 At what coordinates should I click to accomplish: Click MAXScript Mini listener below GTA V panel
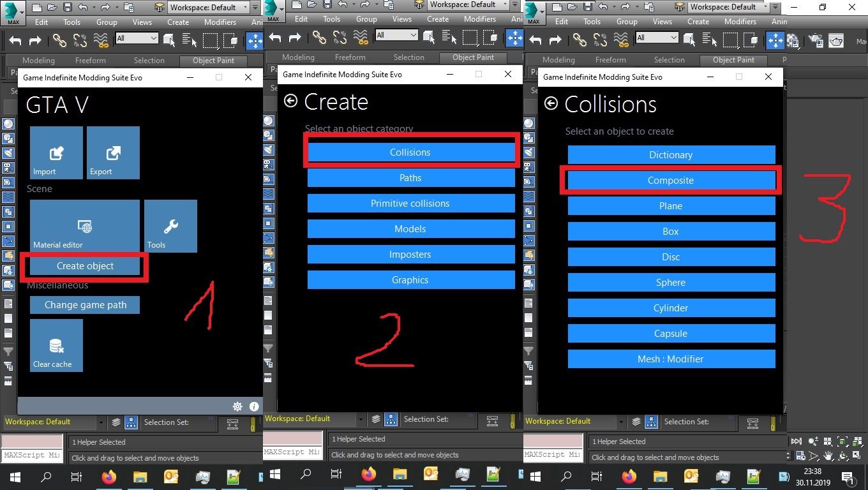(x=32, y=456)
